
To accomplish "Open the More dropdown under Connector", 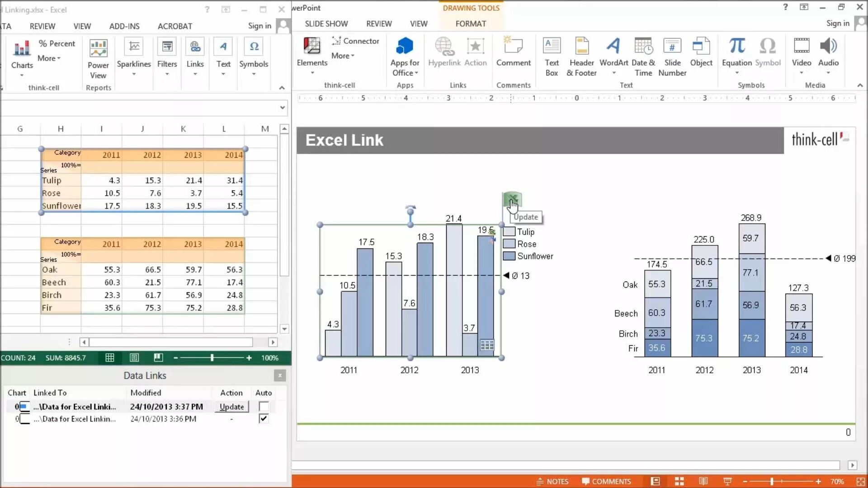I will (x=343, y=56).
